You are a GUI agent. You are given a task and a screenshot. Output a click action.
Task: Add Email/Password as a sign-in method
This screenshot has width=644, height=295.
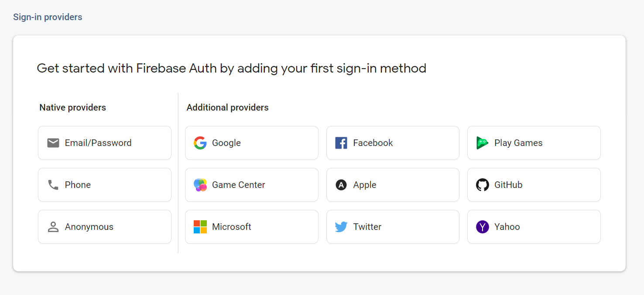click(105, 142)
